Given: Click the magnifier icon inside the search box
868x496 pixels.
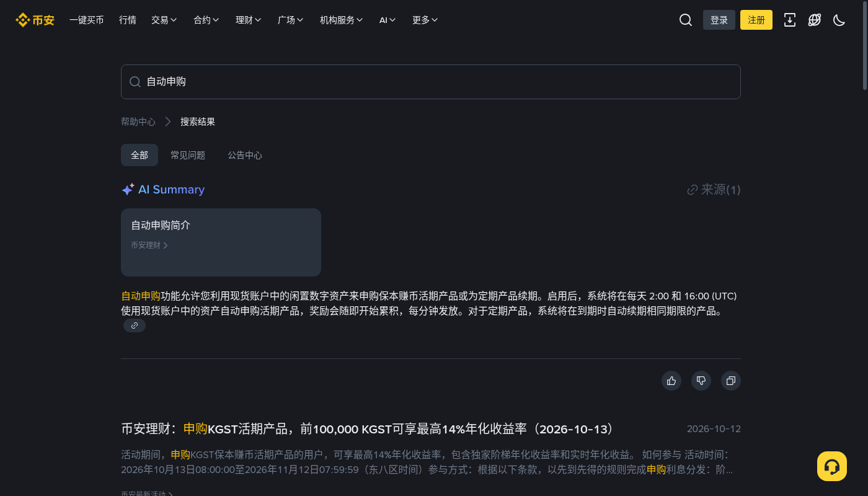Looking at the screenshot, I should click(135, 82).
